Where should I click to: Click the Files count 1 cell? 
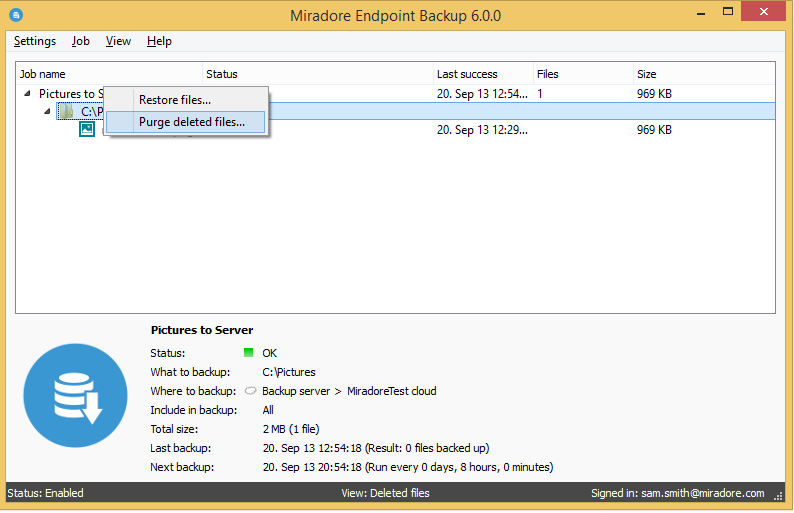540,94
